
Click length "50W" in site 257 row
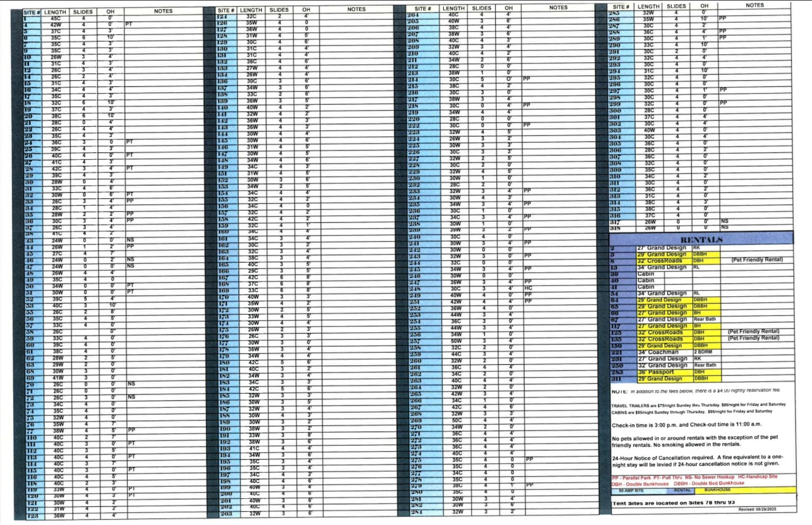(x=456, y=341)
